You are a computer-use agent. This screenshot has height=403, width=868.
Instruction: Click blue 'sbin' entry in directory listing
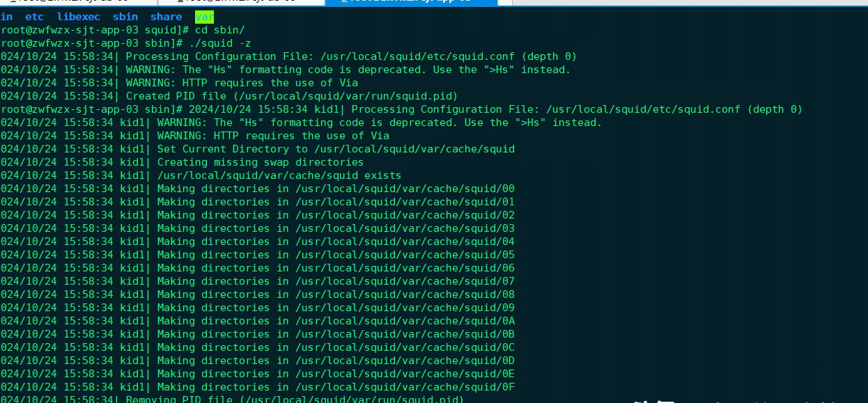pos(125,17)
